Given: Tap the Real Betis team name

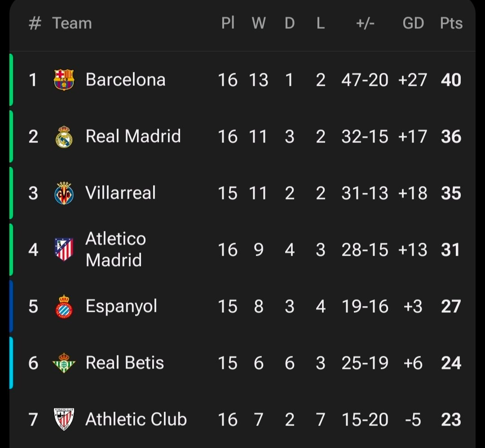Looking at the screenshot, I should click(124, 363).
